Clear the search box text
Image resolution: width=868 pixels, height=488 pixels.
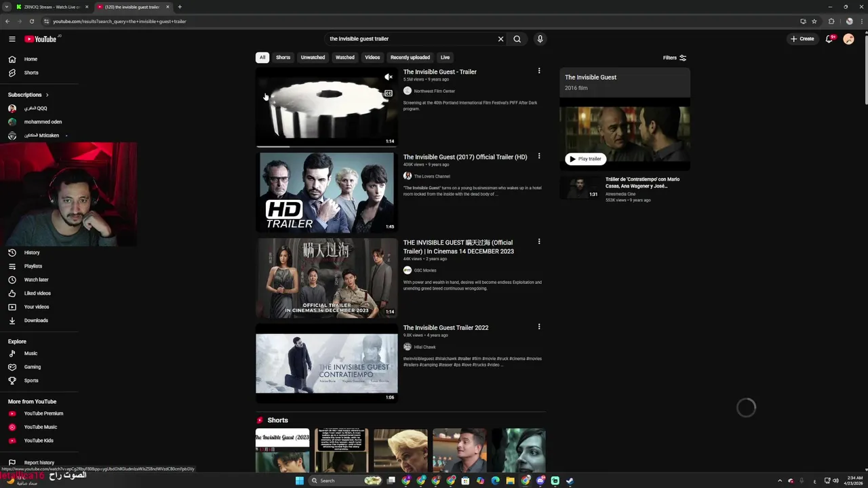click(501, 39)
